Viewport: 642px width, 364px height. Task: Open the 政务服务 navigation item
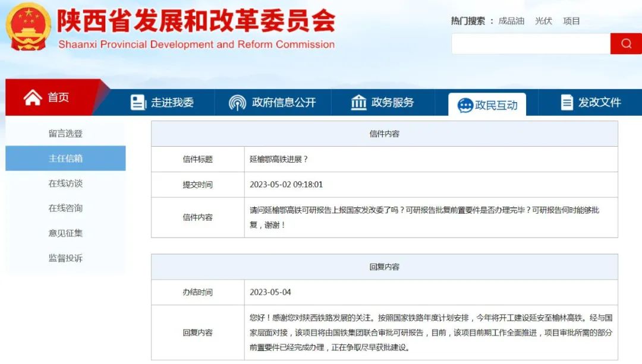click(392, 103)
